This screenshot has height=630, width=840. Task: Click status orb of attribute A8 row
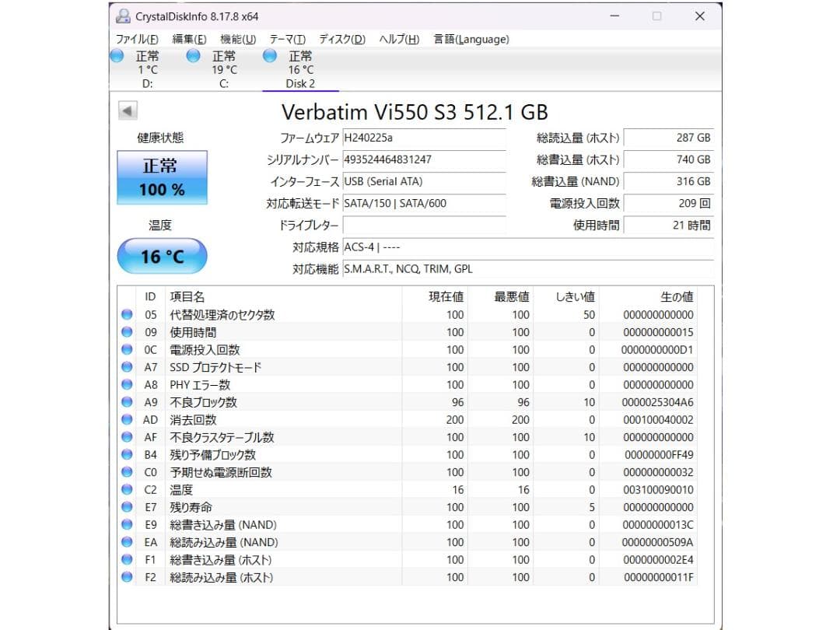click(127, 385)
